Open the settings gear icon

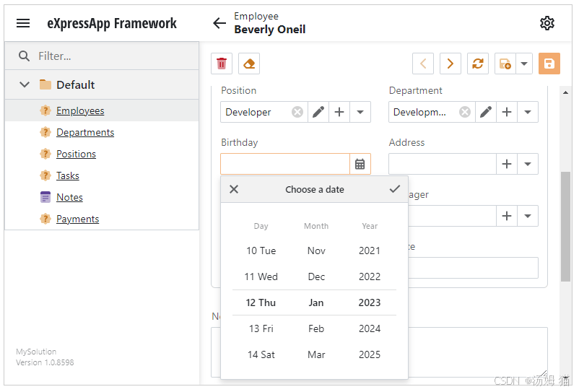[x=547, y=23]
